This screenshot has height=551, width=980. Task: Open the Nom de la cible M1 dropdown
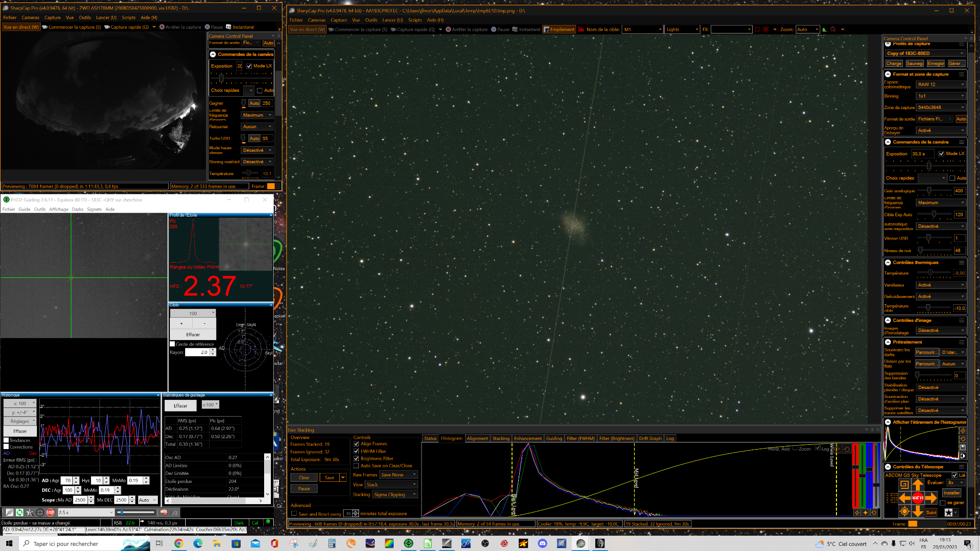[x=643, y=30]
